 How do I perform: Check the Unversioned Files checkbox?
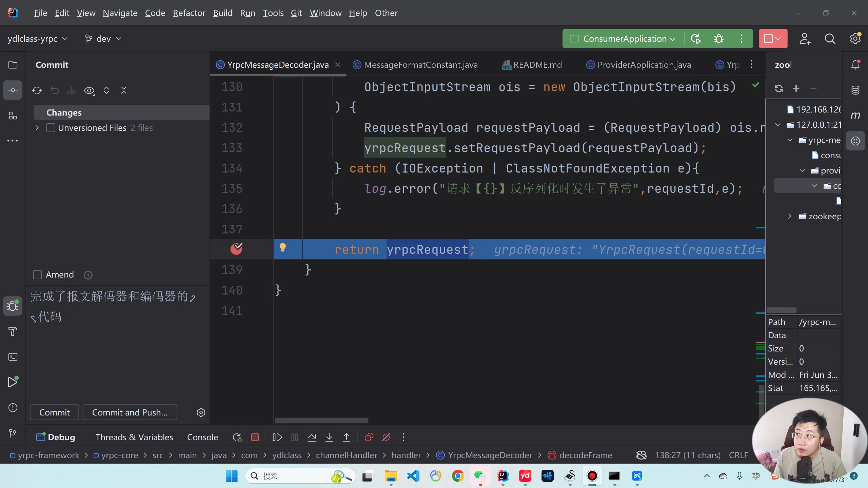pyautogui.click(x=51, y=128)
